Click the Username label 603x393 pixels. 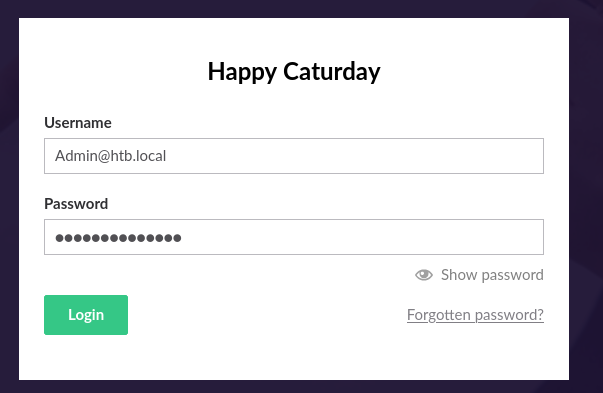[78, 123]
